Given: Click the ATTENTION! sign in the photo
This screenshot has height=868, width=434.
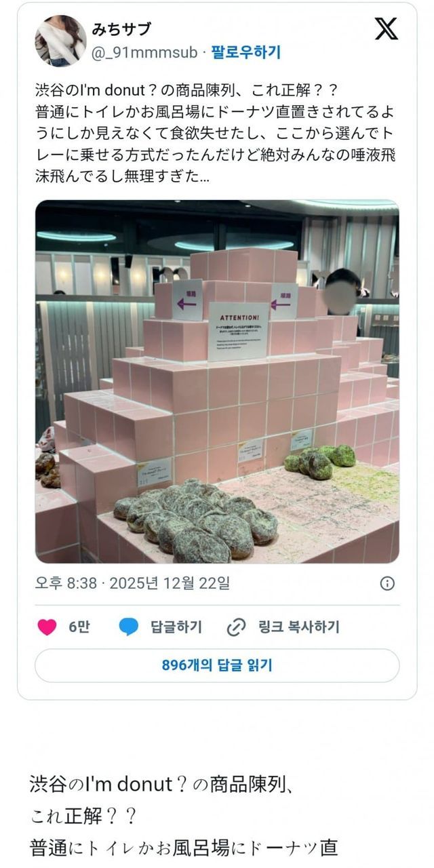Looking at the screenshot, I should (239, 331).
